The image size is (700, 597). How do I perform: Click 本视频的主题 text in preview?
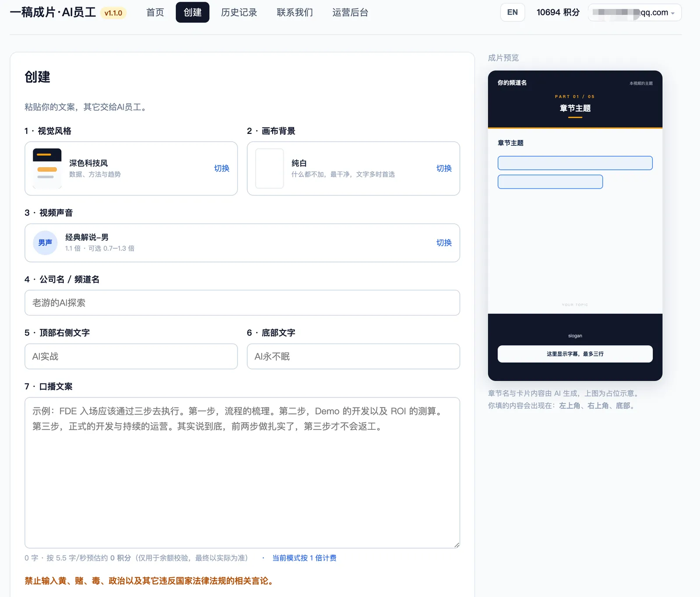(x=641, y=83)
